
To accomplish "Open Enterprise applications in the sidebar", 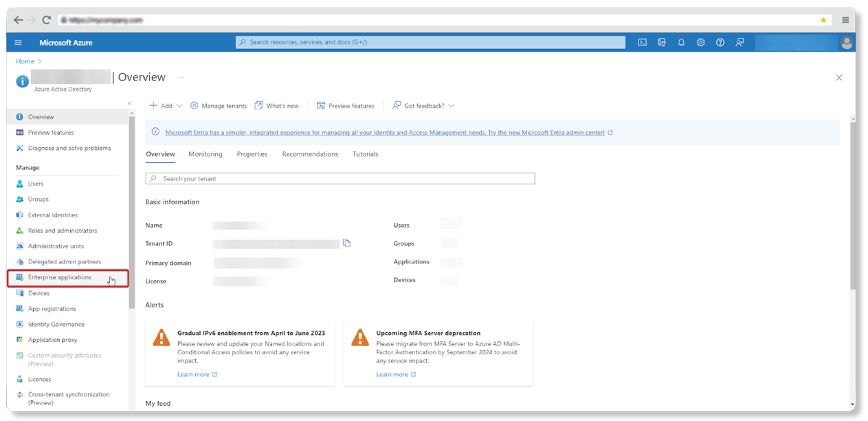I will tap(67, 278).
